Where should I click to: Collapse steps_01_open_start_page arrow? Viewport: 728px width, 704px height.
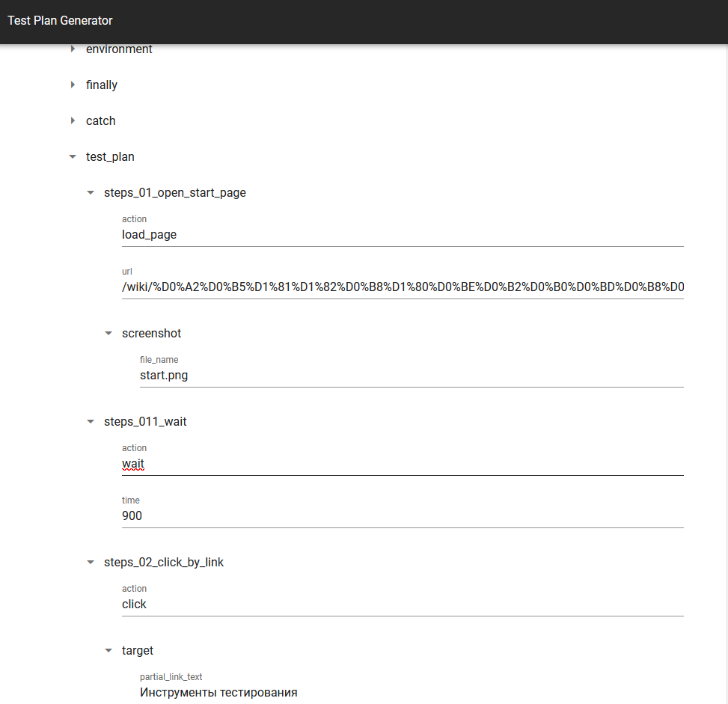coord(91,193)
